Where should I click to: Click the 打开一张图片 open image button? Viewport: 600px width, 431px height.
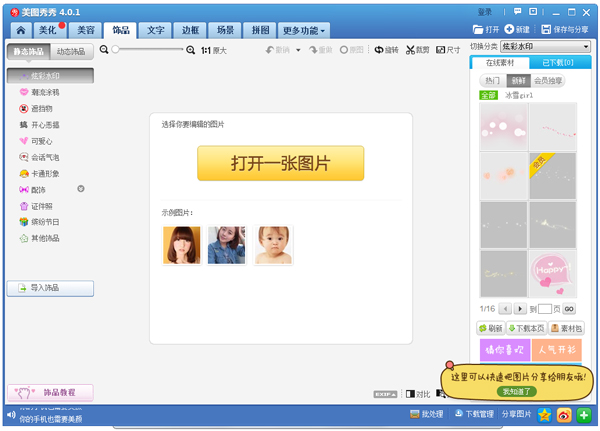280,163
